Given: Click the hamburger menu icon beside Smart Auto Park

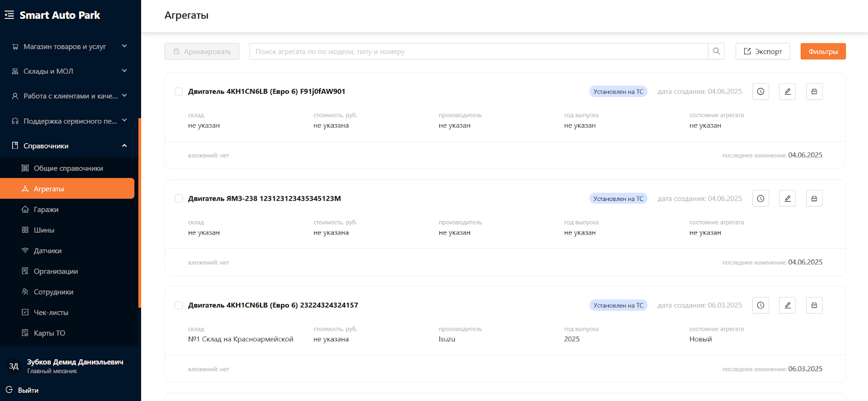Looking at the screenshot, I should 9,15.
